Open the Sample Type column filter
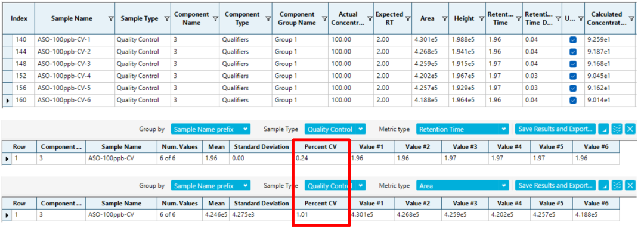 tap(167, 18)
